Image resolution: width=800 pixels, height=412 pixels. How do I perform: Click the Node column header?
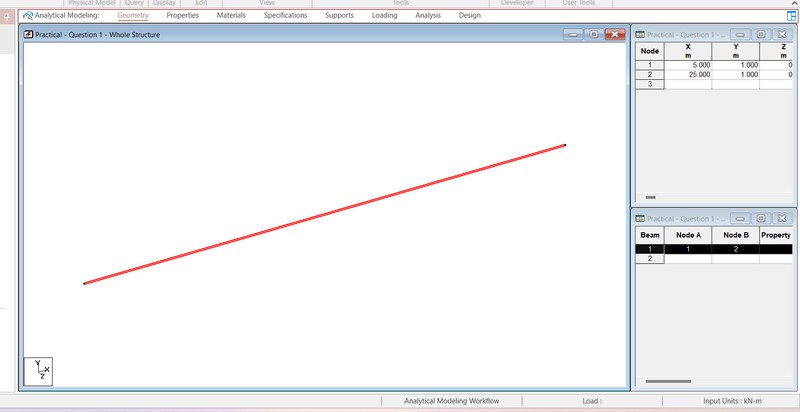pyautogui.click(x=649, y=52)
